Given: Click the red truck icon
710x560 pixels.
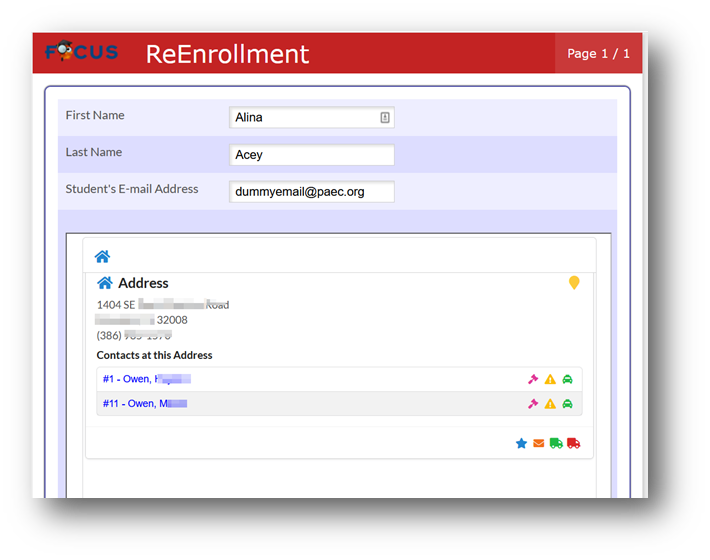Looking at the screenshot, I should [x=573, y=443].
